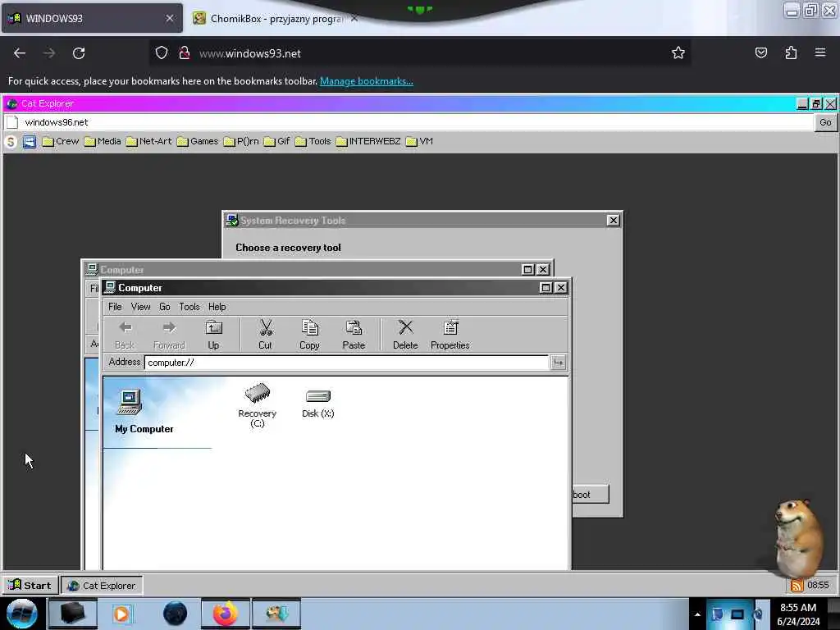Click the blue save-disk bookmark icon

tap(30, 142)
